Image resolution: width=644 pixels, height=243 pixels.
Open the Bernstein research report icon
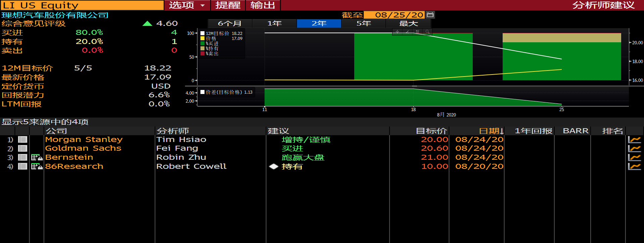[22, 157]
